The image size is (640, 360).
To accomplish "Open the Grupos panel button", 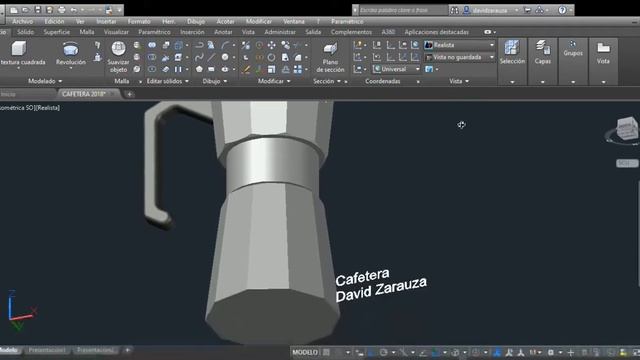I will [573, 61].
